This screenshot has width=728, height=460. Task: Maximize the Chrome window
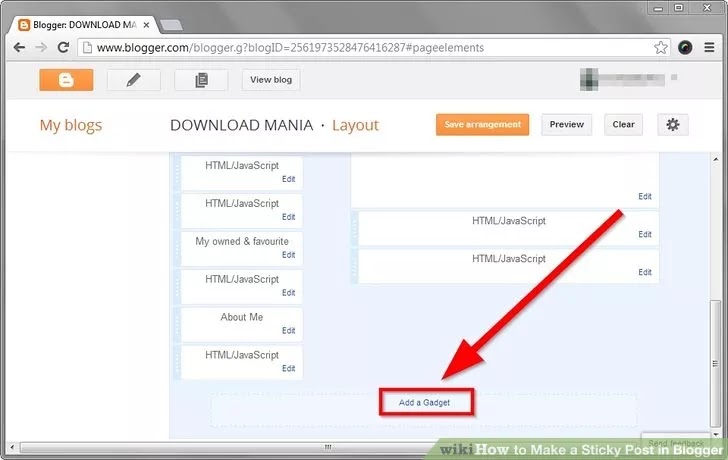click(679, 8)
